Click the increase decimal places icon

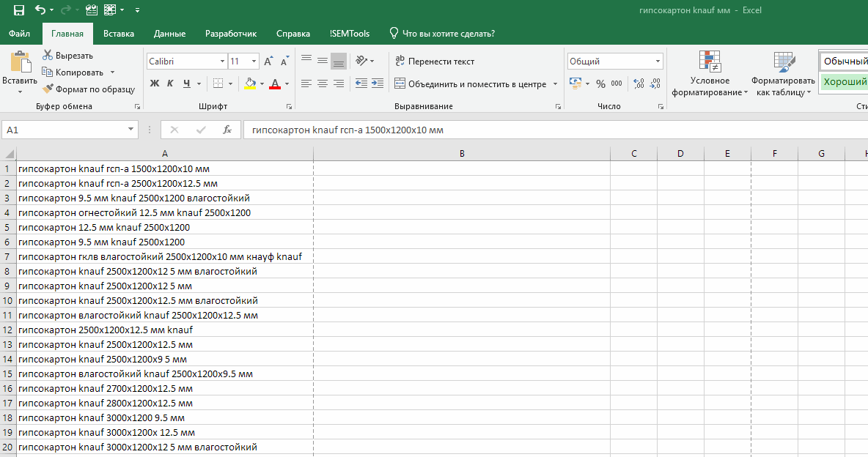click(x=638, y=83)
